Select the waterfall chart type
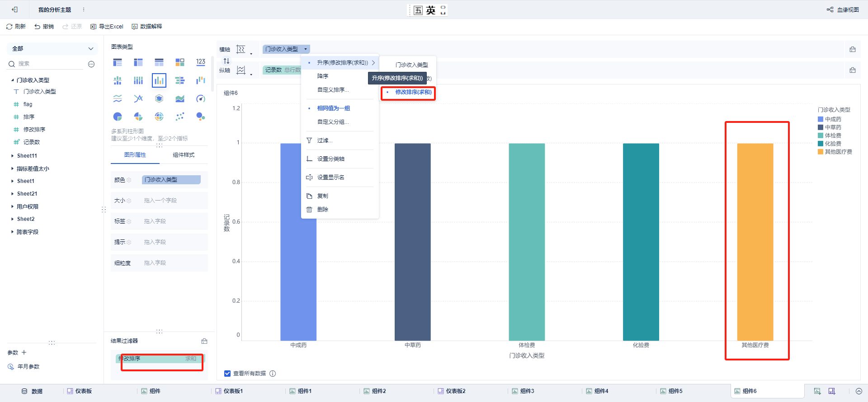868x402 pixels. 201,80
